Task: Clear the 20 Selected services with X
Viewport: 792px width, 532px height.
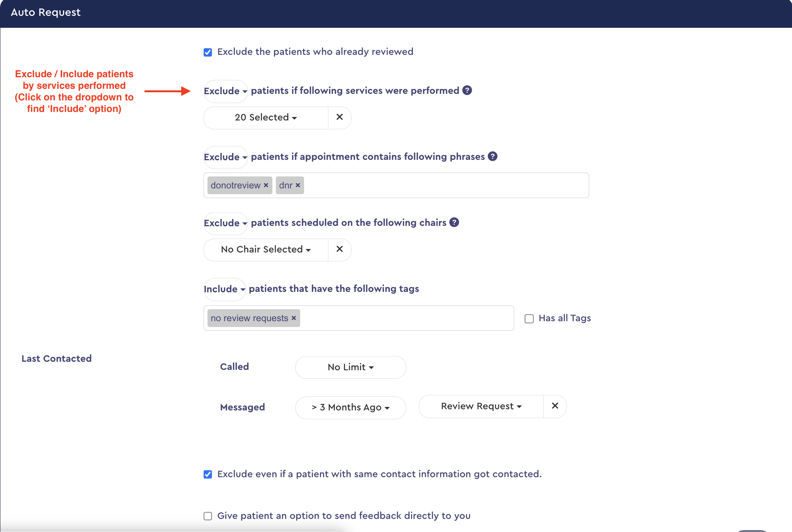Action: click(340, 117)
